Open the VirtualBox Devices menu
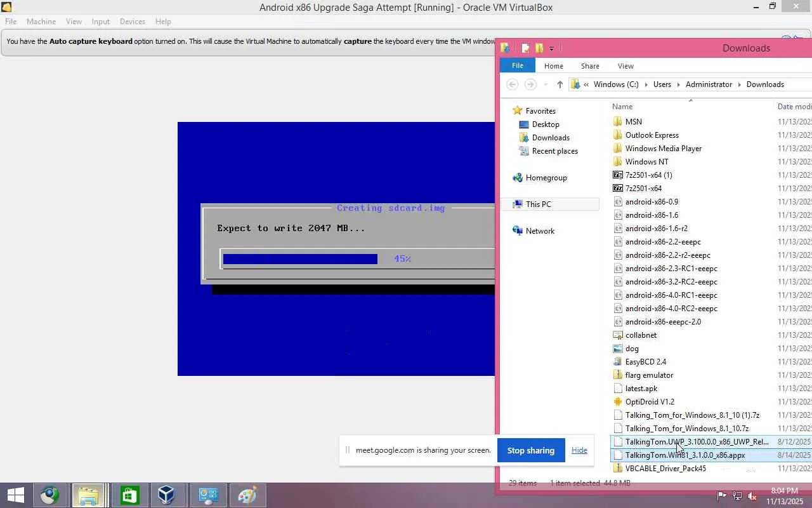The width and height of the screenshot is (812, 508). (x=133, y=22)
